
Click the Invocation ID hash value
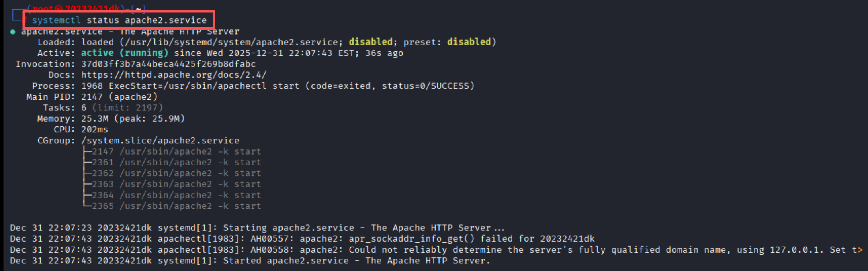(168, 64)
